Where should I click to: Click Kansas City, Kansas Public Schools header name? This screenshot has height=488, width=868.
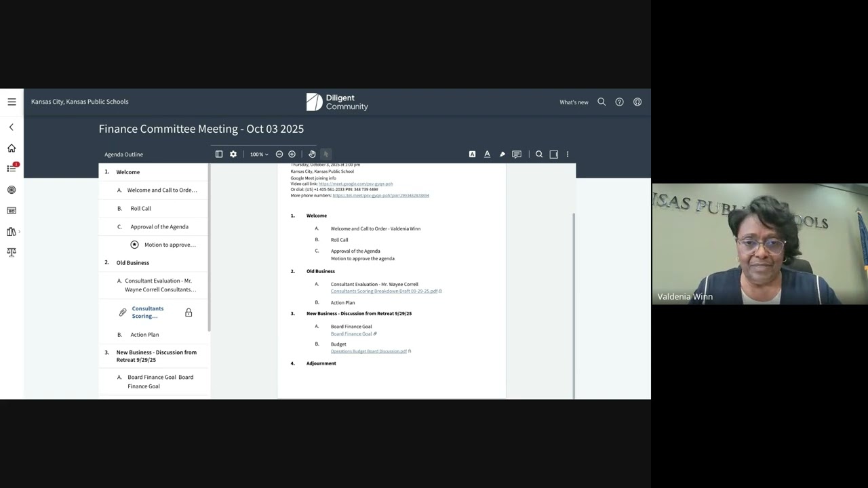[x=79, y=102]
